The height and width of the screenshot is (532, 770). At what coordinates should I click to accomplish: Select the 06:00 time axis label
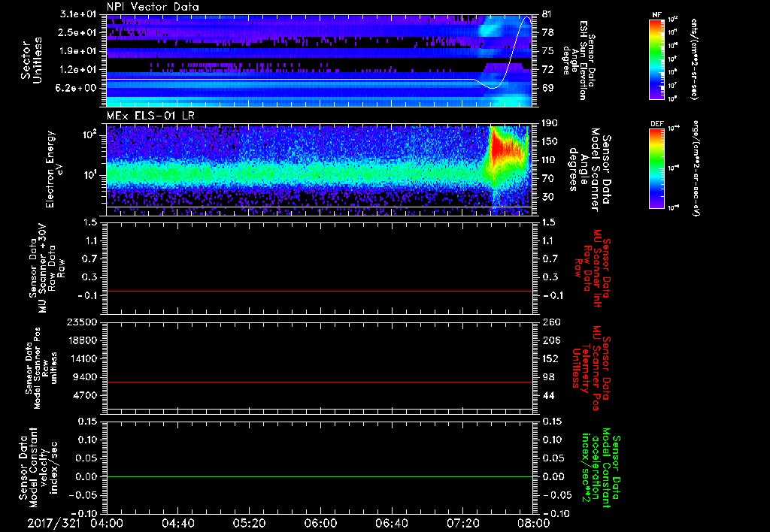320,524
